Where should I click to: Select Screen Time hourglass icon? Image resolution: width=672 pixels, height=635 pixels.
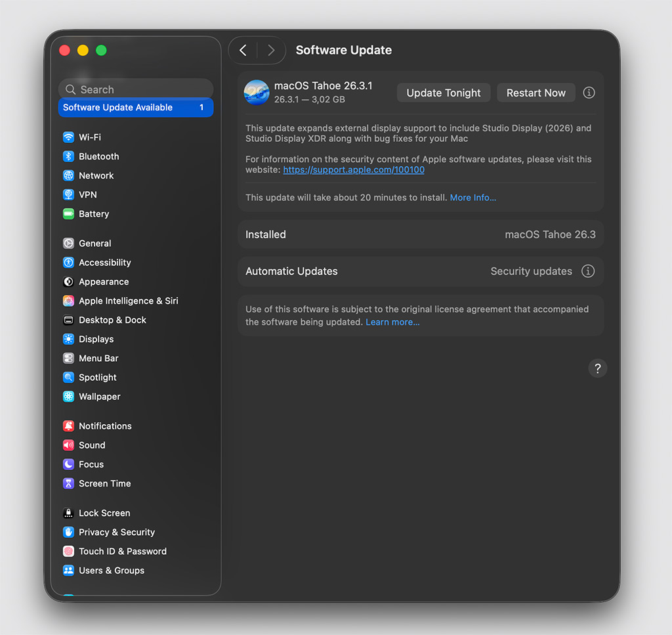click(x=68, y=483)
